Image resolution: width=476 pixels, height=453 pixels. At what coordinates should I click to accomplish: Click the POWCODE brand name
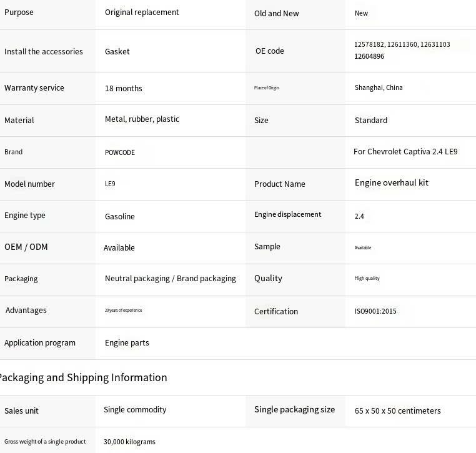click(x=120, y=152)
